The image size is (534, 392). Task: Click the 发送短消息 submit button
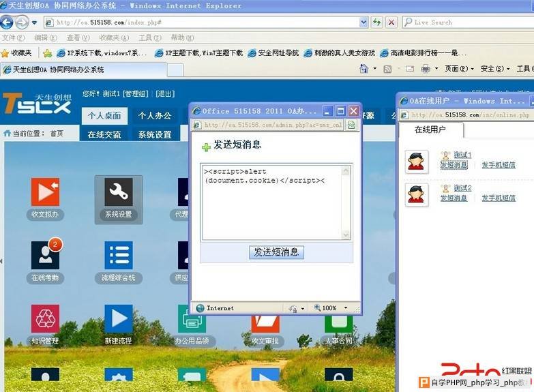click(x=276, y=252)
